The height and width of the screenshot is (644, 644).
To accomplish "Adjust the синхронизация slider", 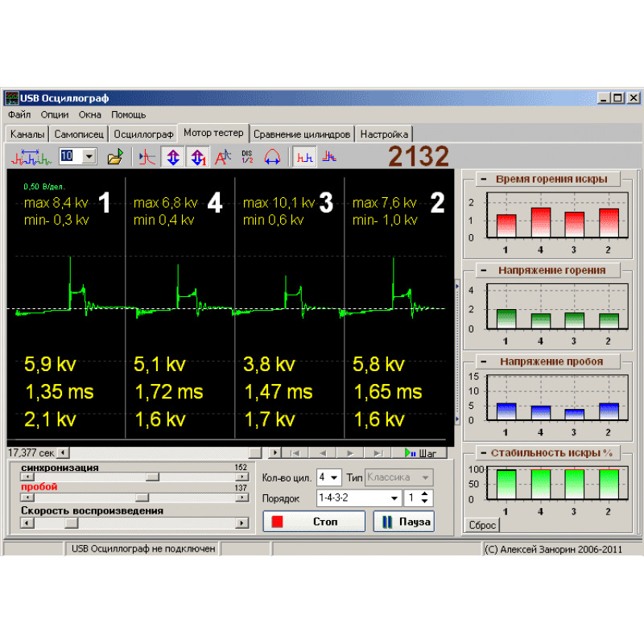I will tap(153, 477).
